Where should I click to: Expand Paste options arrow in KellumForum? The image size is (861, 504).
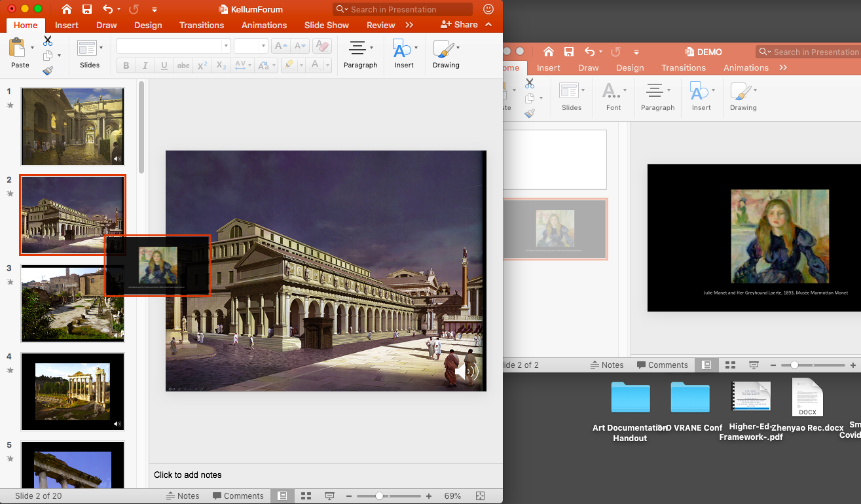[x=32, y=48]
